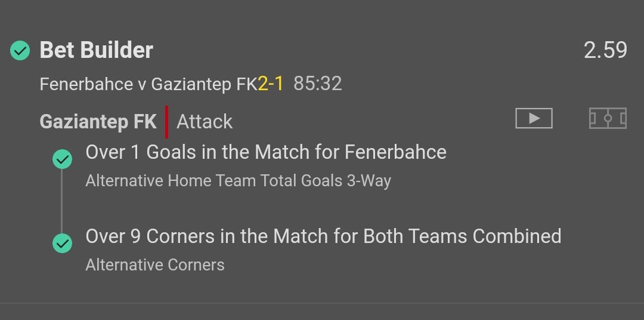644x320 pixels.
Task: Open the live stream video icon
Action: 534,118
